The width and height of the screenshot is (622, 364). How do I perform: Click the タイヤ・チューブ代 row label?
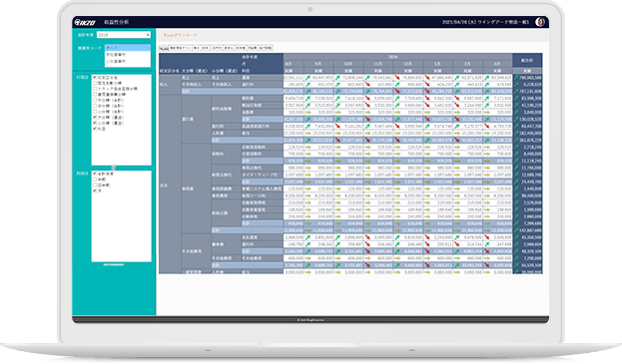click(x=262, y=175)
